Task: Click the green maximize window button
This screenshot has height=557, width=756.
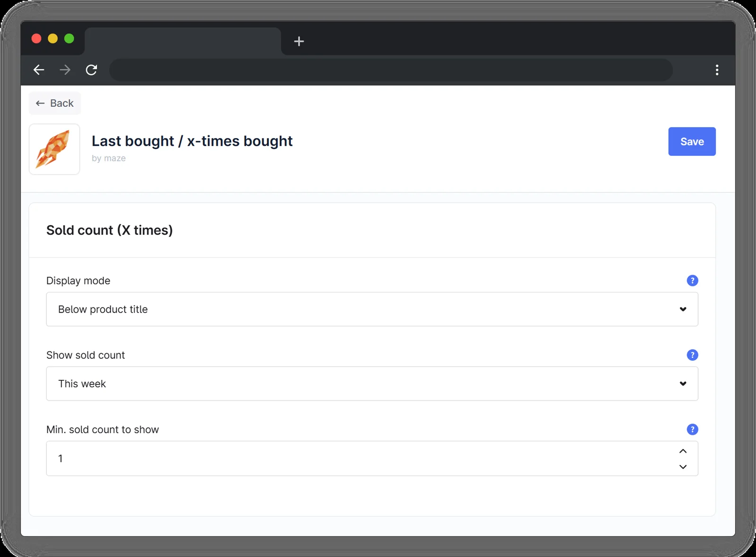Action: [x=69, y=38]
